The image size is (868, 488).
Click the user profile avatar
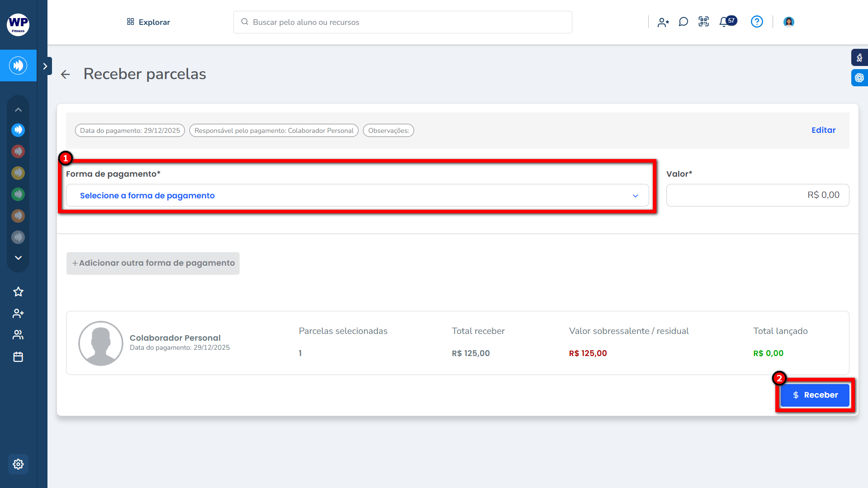788,22
